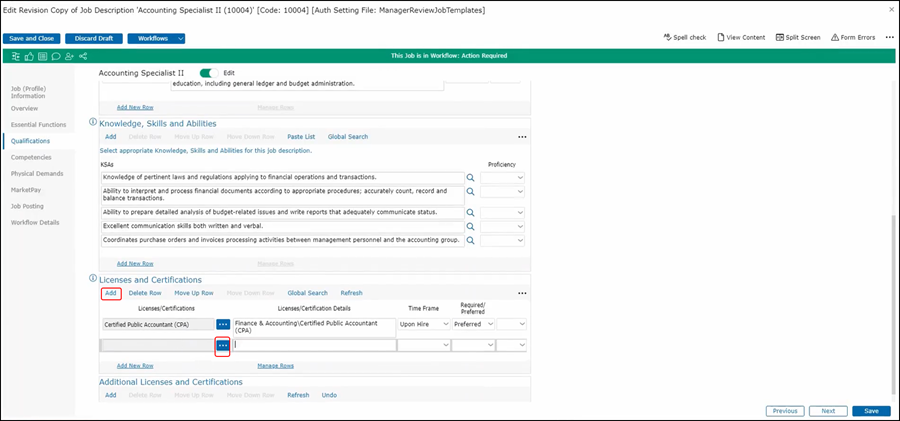Open the comments speech bubble icon
The image size is (900, 421).
55,56
